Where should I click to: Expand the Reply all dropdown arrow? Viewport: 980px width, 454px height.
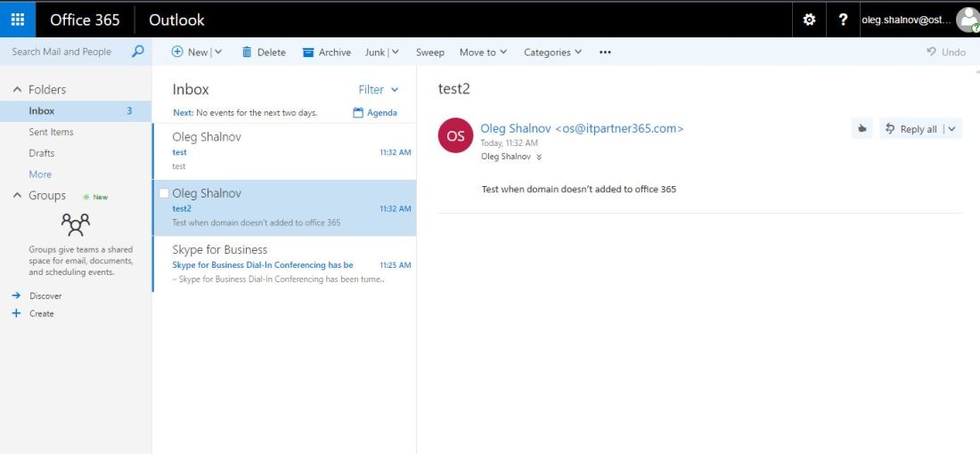(x=951, y=129)
